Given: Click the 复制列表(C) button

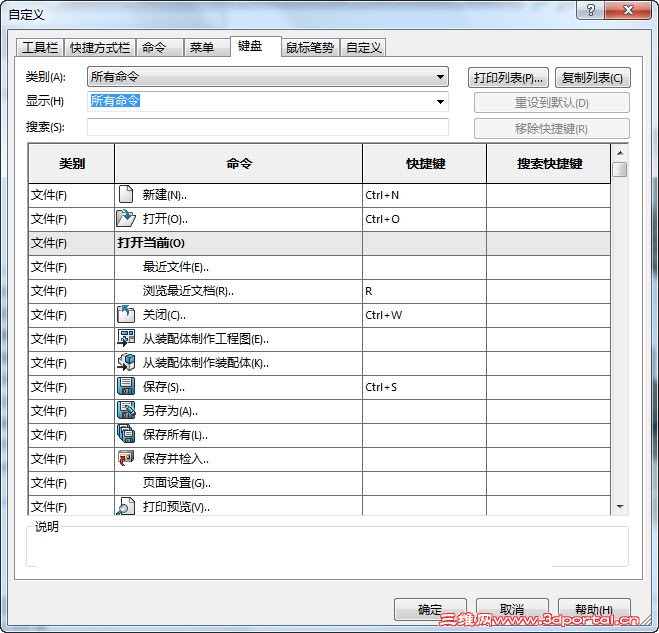Looking at the screenshot, I should (x=593, y=78).
